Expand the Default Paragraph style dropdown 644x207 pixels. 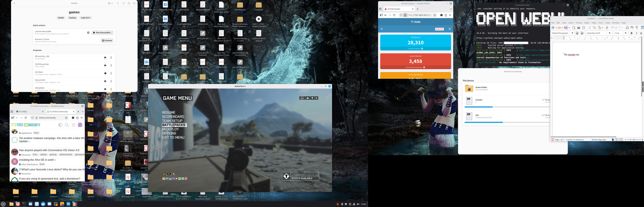click(x=572, y=33)
